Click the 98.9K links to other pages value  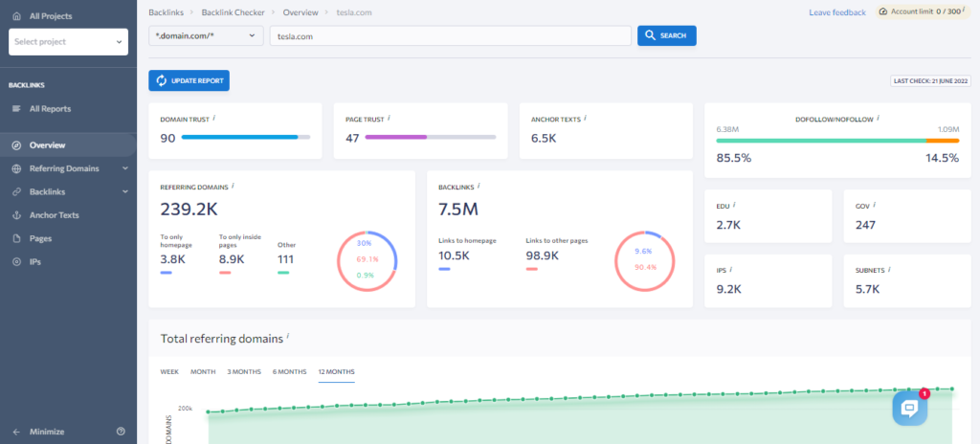click(x=543, y=255)
